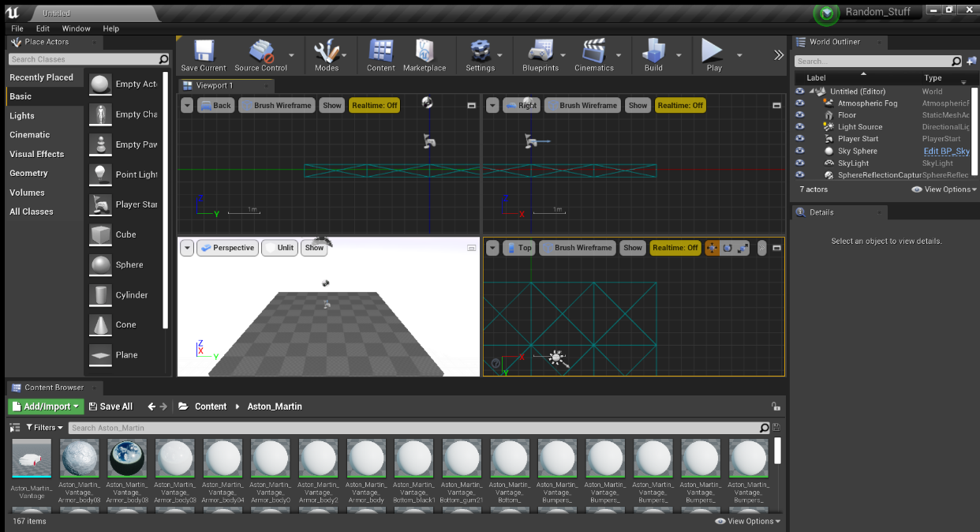Toggle visibility of Light Source actor
Image resolution: width=980 pixels, height=532 pixels.
[800, 127]
